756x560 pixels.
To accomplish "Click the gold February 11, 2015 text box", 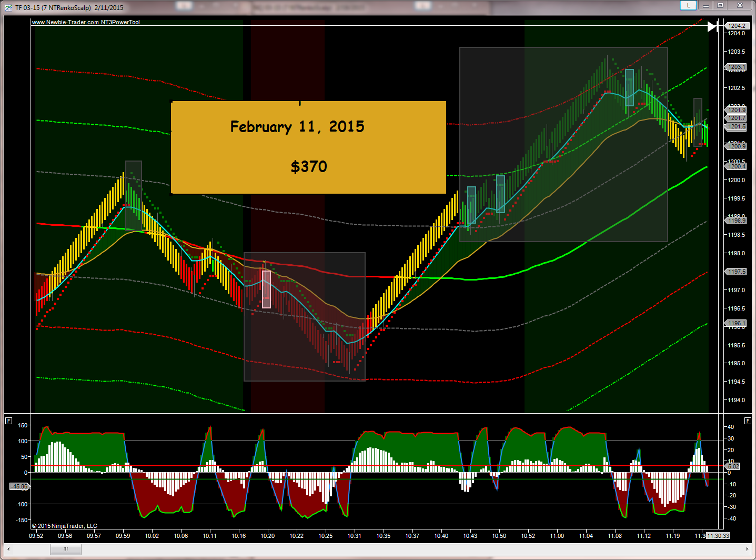I will click(x=308, y=147).
